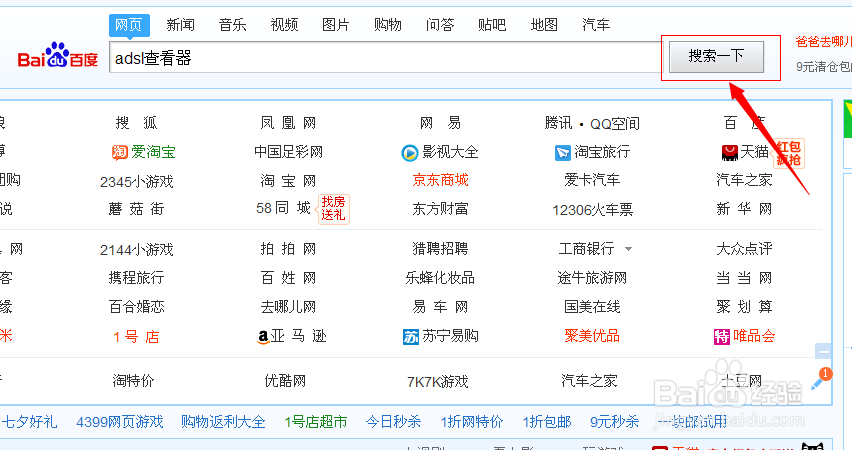Open the 京东商城 link
Viewport: 852px width, 450px height.
(x=440, y=180)
